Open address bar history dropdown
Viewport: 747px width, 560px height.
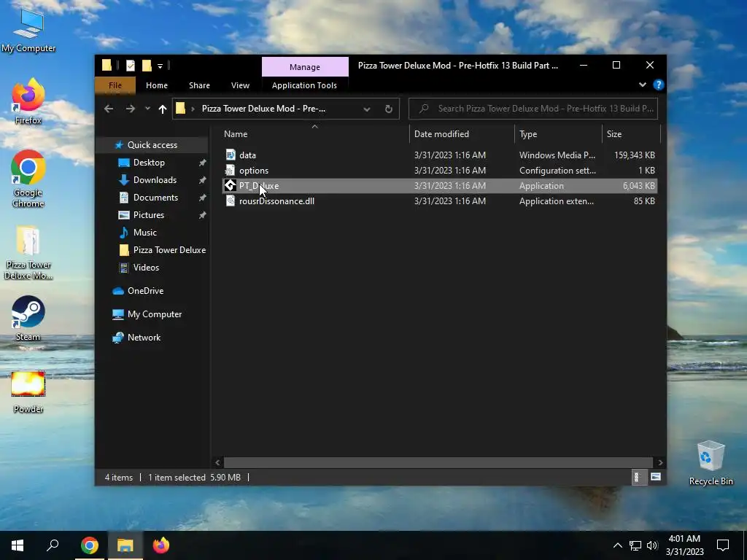pos(367,109)
